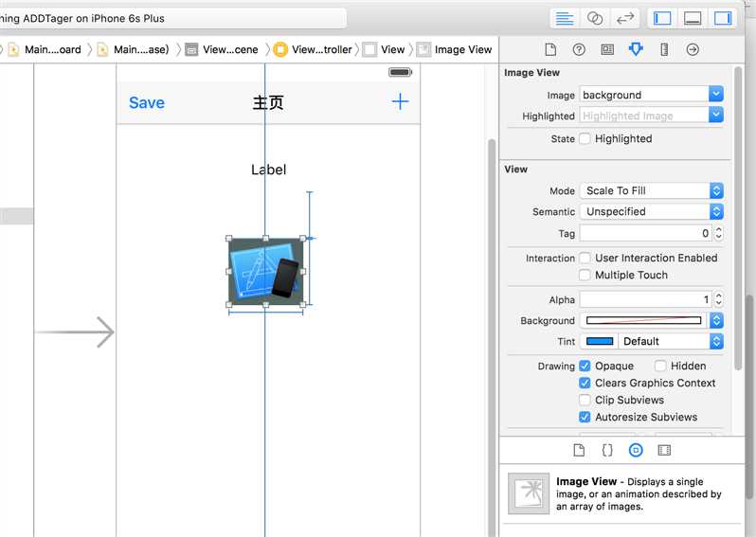The image size is (756, 537).
Task: Show the Code Snippet library
Action: 607,450
